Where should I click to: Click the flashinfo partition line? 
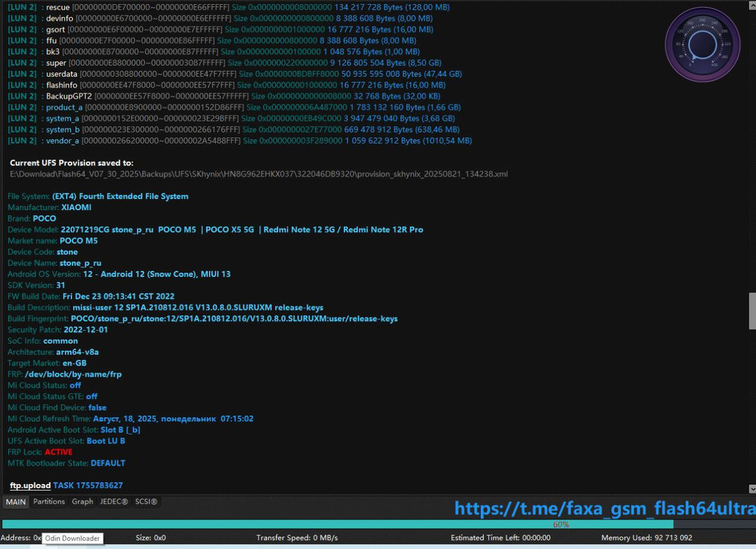click(227, 85)
